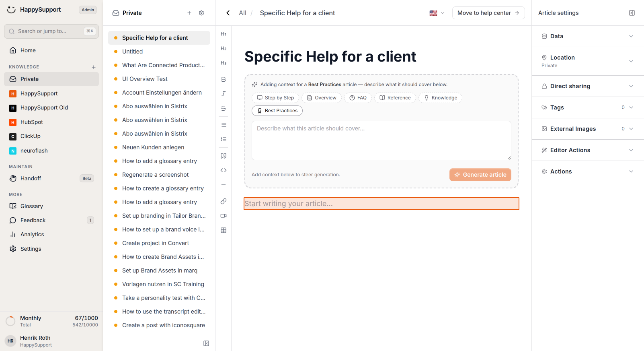644x351 pixels.
Task: Open Home in the sidebar
Action: 51,50
